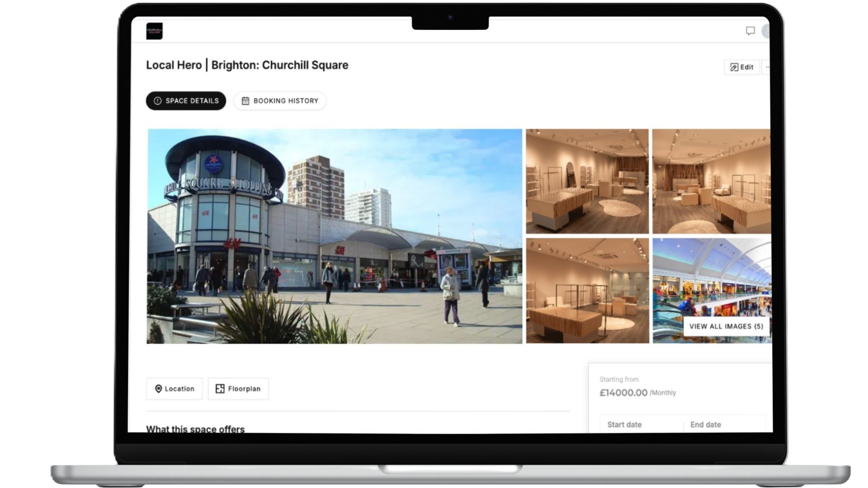Image resolution: width=868 pixels, height=488 pixels.
Task: Open the bottom-left interior showroom thumbnail
Action: click(x=587, y=291)
